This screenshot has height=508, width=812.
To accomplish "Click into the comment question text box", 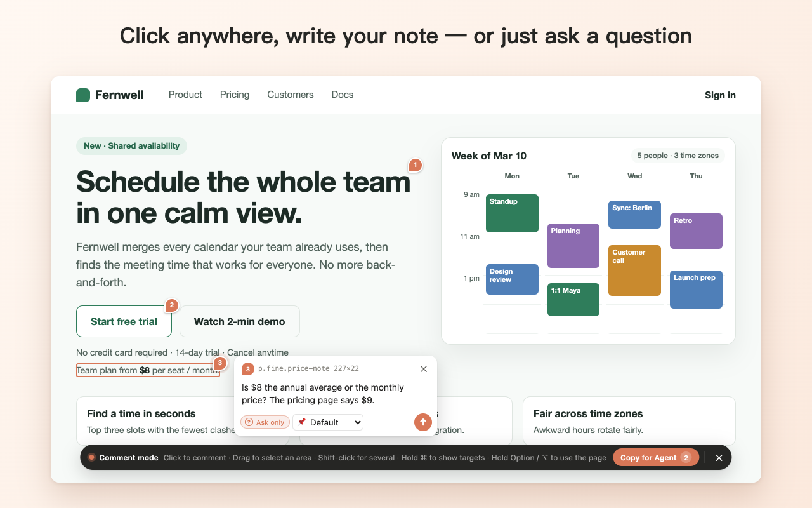I will click(x=335, y=394).
